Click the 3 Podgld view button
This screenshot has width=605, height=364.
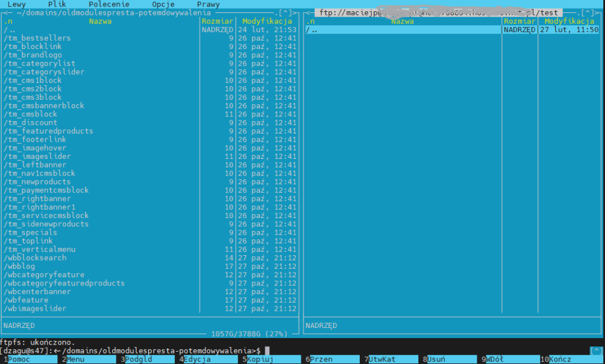click(x=147, y=359)
